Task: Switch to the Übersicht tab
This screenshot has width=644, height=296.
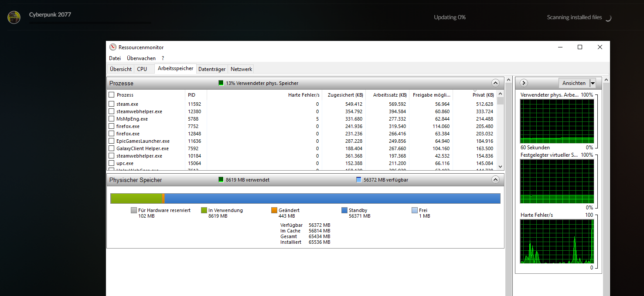Action: (121, 69)
